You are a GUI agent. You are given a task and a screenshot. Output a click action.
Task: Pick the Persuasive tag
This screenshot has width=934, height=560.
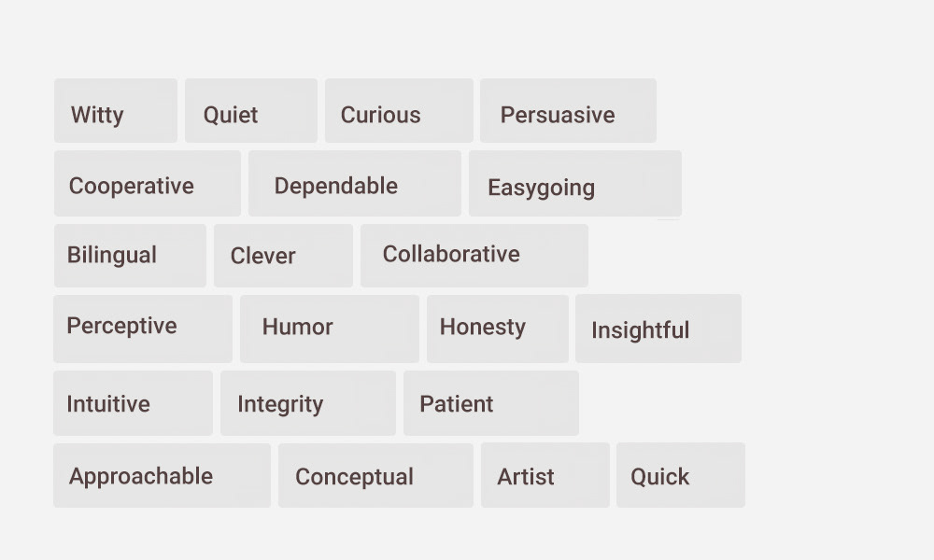click(568, 111)
